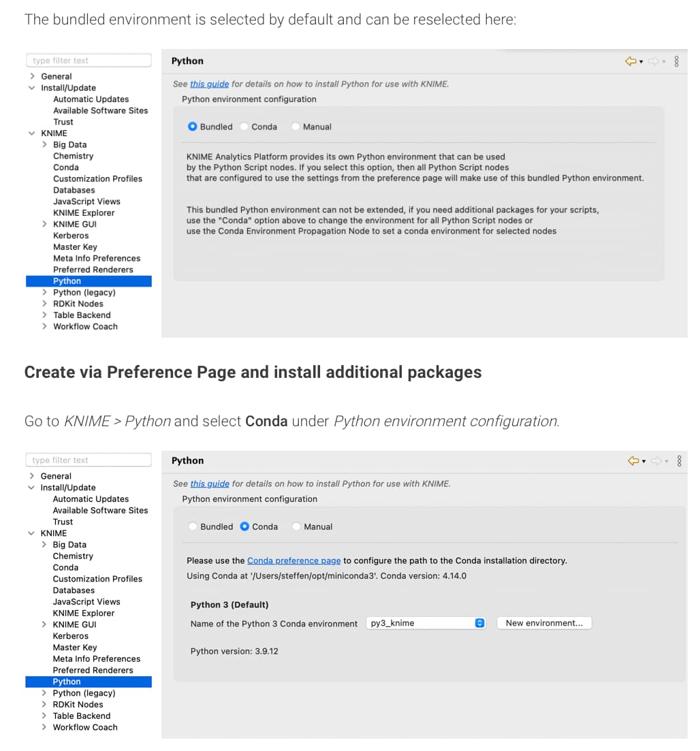
Task: Expand KNIME GUI in the top tree
Action: 44,224
